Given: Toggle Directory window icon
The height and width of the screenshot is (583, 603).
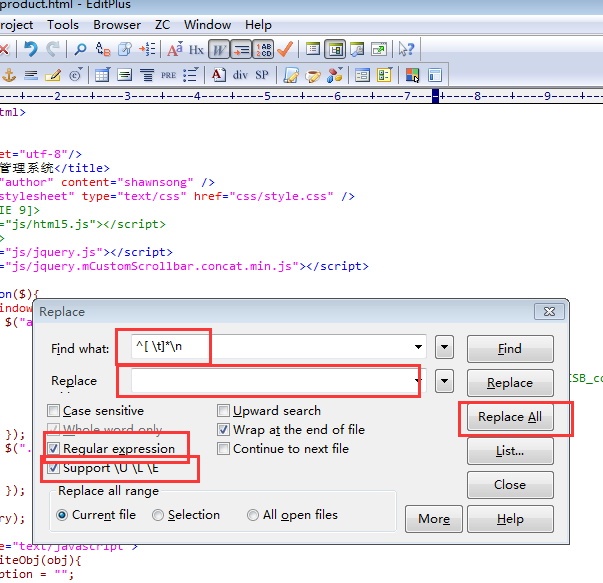Looking at the screenshot, I should 335,49.
